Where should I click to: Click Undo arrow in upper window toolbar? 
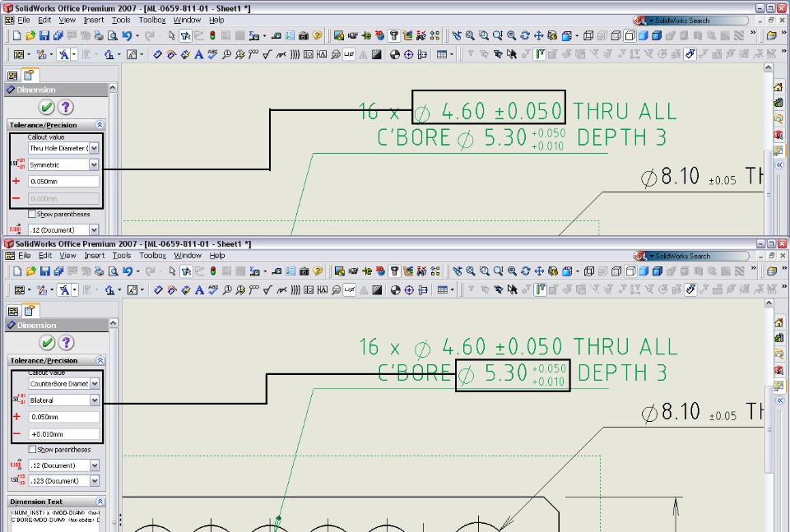pyautogui.click(x=126, y=35)
